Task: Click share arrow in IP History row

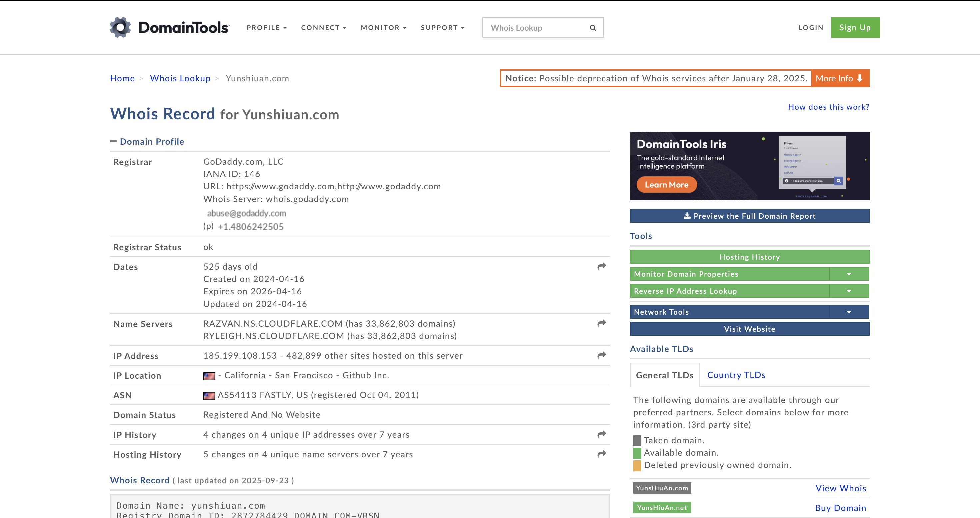Action: [601, 434]
